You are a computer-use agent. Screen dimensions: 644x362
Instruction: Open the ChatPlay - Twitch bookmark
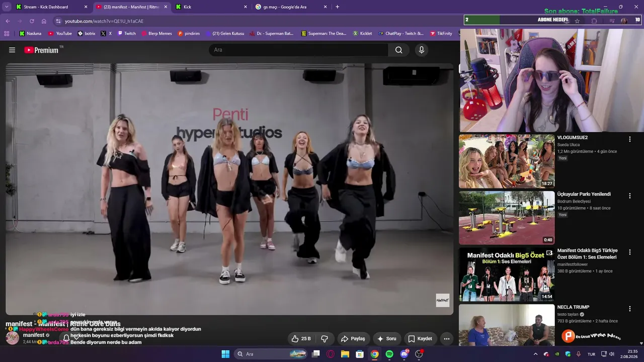coord(400,34)
